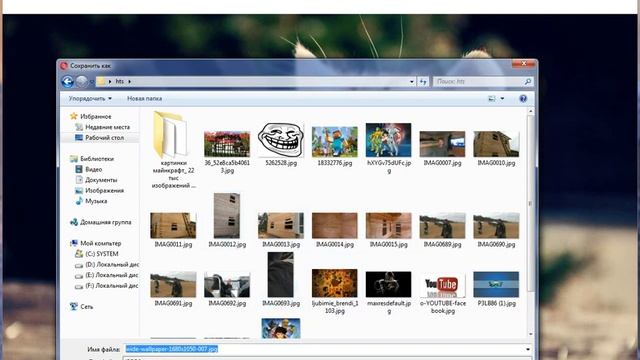Open the Музыка library
The width and height of the screenshot is (640, 360).
click(91, 201)
